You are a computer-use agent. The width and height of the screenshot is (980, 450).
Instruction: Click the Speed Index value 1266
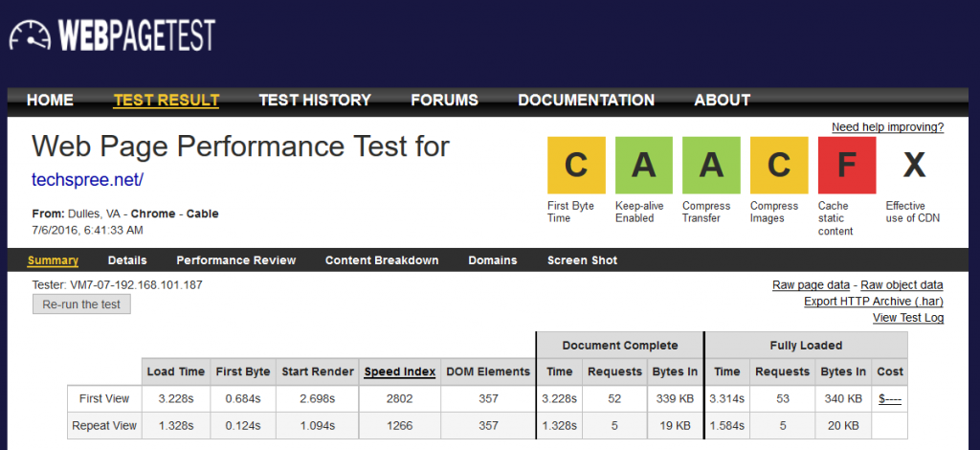coord(400,426)
